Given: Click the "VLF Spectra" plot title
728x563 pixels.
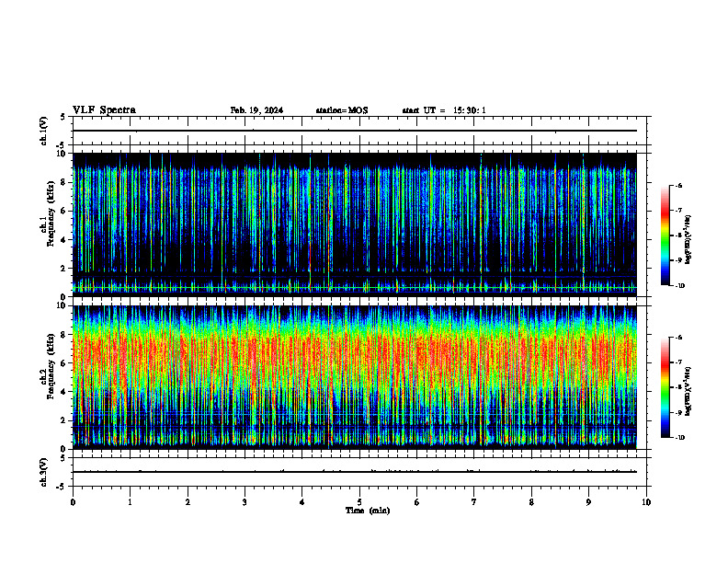Looking at the screenshot, I should (104, 110).
